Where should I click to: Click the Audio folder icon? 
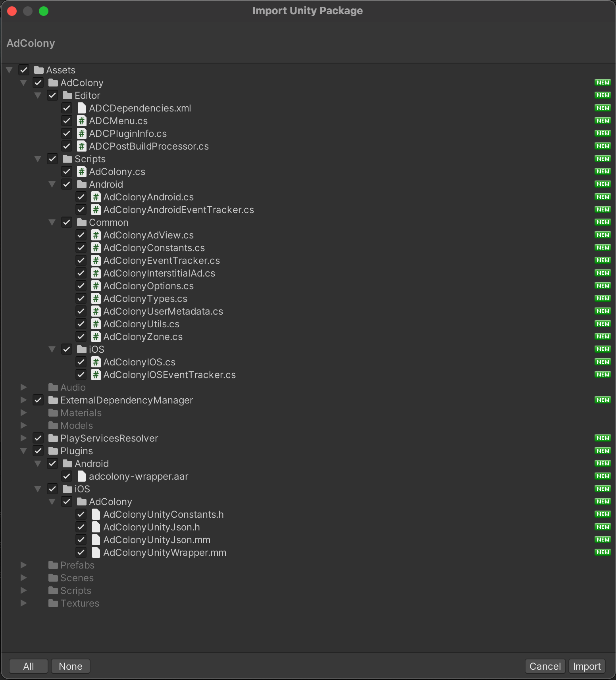click(x=53, y=387)
